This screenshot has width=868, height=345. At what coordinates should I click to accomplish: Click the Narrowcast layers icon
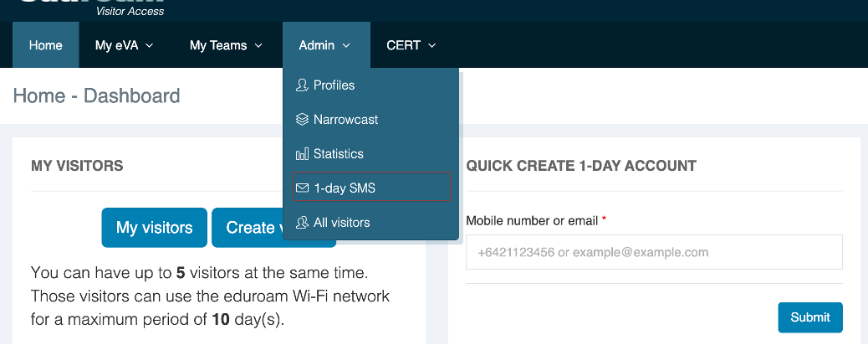pos(302,120)
